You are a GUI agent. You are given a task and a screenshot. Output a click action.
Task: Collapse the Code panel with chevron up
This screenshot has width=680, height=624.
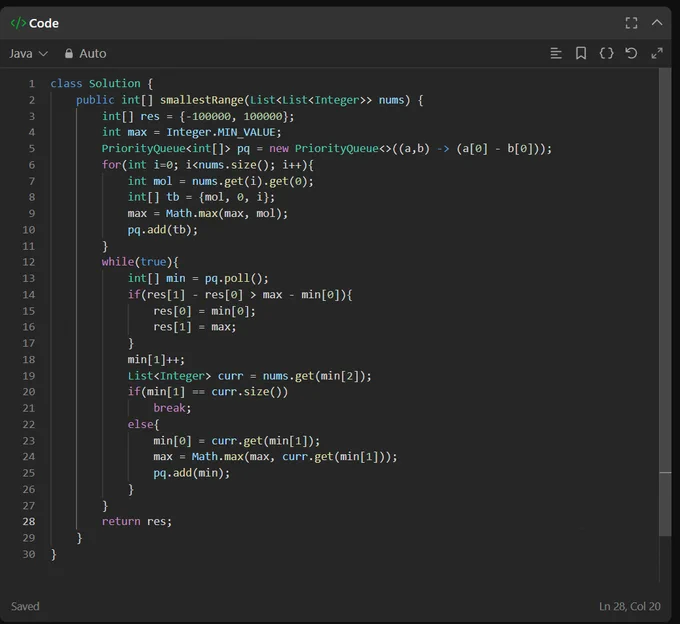pos(657,23)
